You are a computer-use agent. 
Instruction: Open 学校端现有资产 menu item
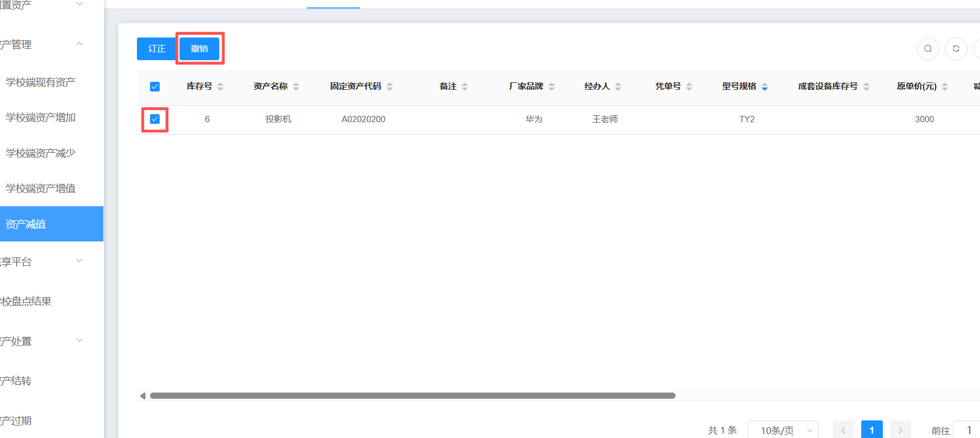point(41,82)
